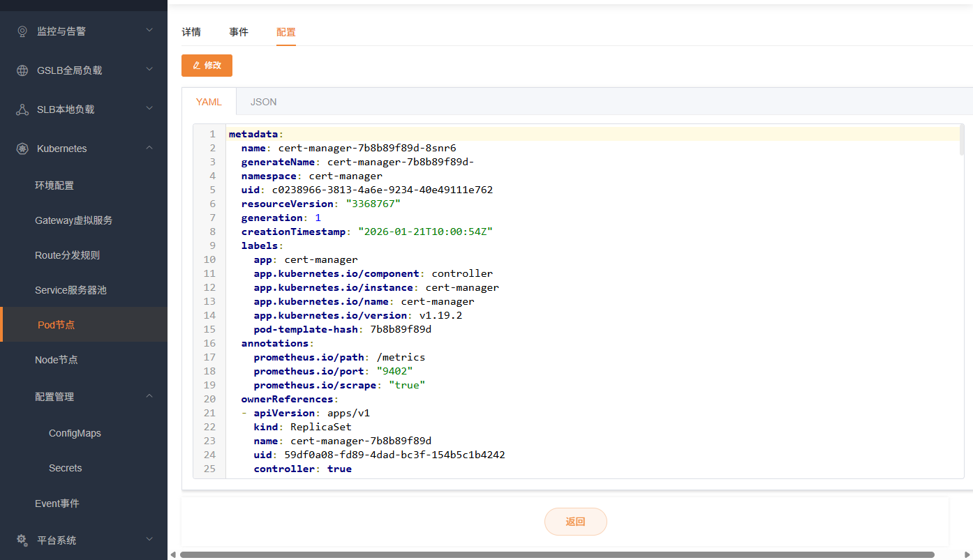This screenshot has height=560, width=973.
Task: Open the 详情 details tab
Action: pyautogui.click(x=191, y=32)
